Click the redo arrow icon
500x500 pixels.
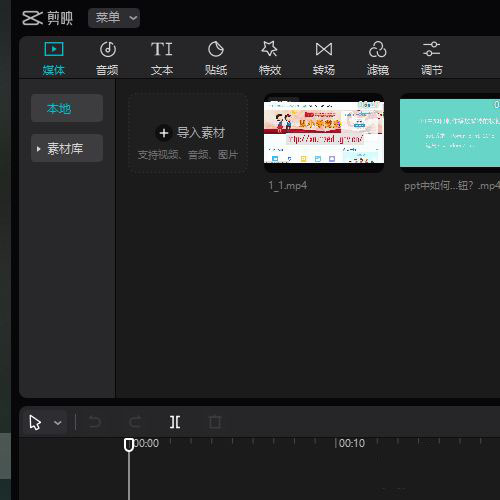click(135, 422)
